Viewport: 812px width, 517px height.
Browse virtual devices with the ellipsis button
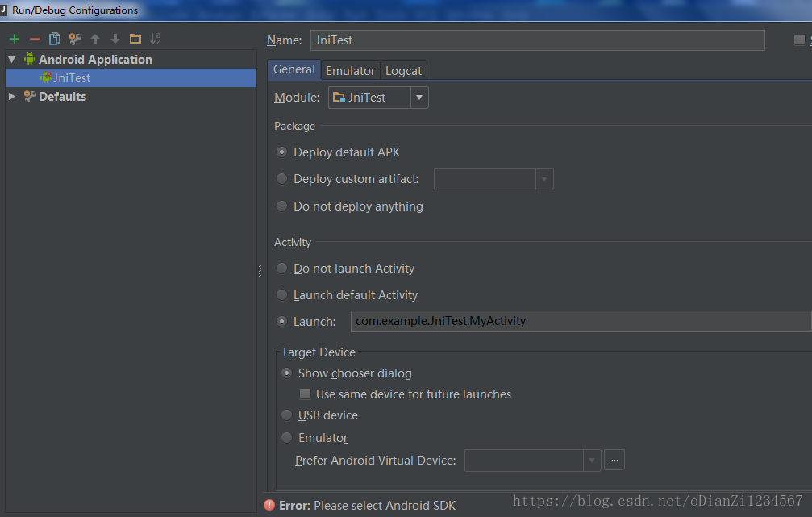[x=614, y=460]
